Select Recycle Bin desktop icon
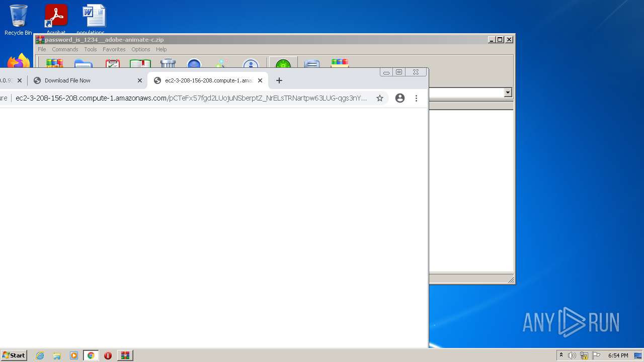 (18, 20)
